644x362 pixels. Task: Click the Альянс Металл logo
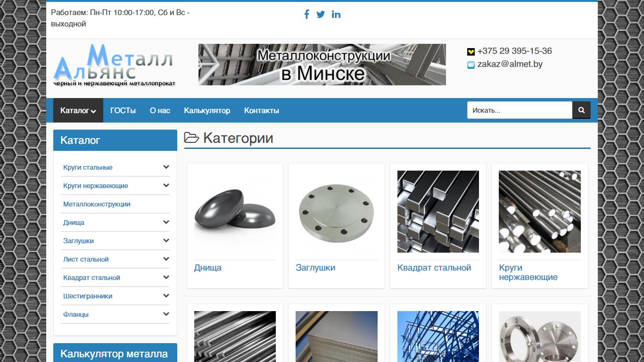pyautogui.click(x=114, y=66)
